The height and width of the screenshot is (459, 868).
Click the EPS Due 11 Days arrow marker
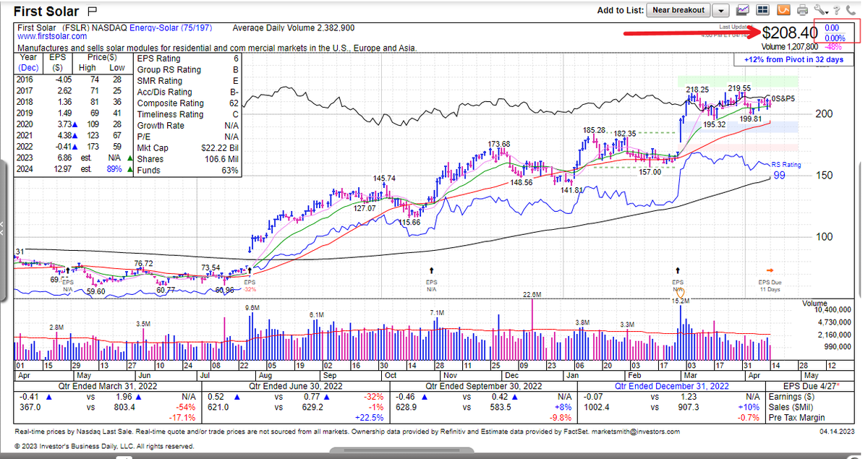click(x=770, y=269)
